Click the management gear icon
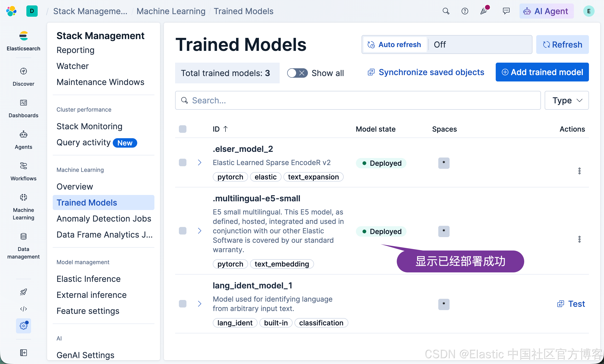The image size is (604, 364). (24, 326)
